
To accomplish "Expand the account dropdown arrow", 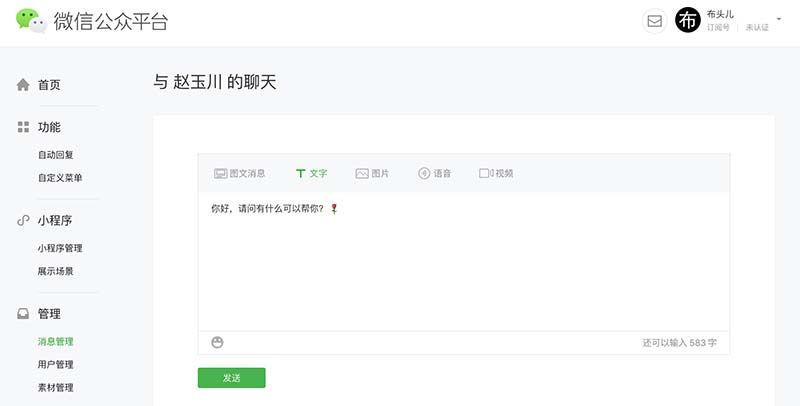I will point(779,19).
